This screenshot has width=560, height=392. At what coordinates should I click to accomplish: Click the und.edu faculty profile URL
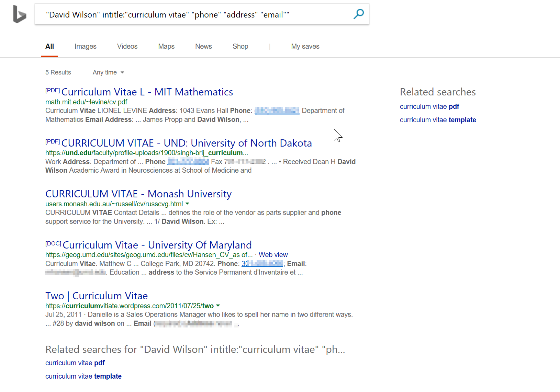coord(147,153)
